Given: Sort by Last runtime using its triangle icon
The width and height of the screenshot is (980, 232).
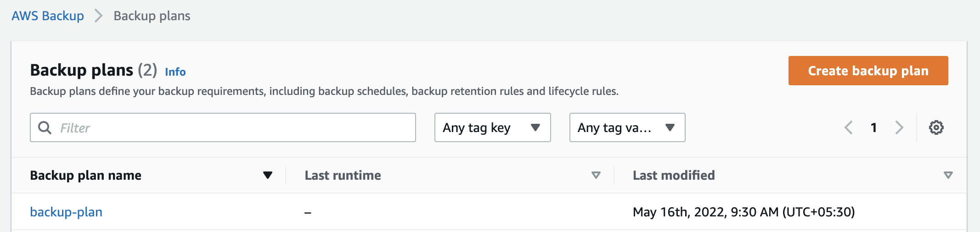Looking at the screenshot, I should click(x=596, y=175).
